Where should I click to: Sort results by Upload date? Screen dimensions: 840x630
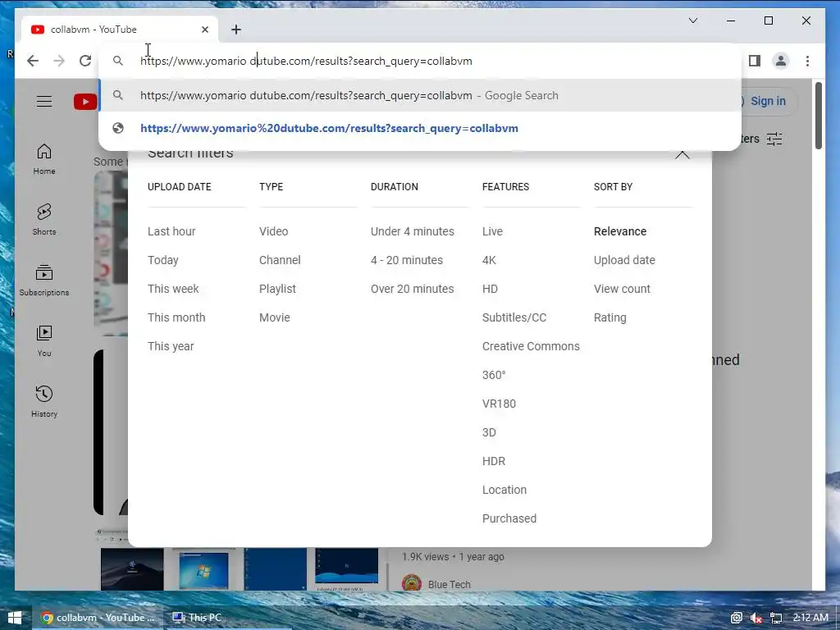624,260
